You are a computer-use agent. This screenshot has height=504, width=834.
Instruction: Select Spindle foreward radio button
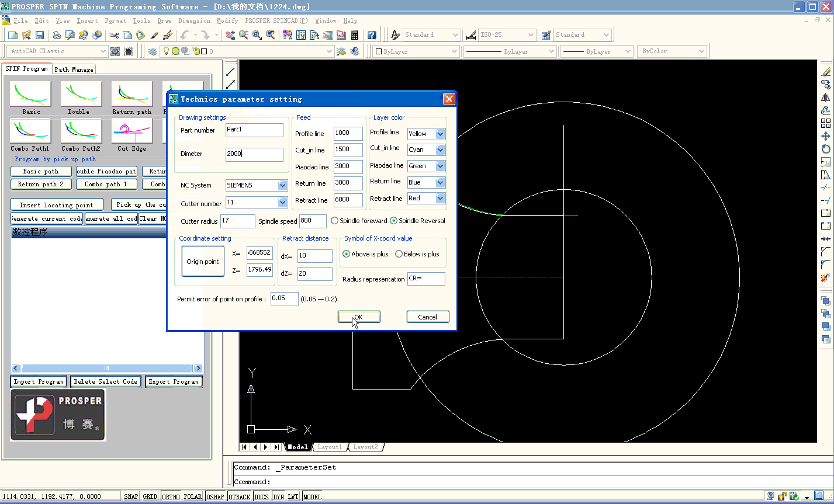click(x=335, y=221)
